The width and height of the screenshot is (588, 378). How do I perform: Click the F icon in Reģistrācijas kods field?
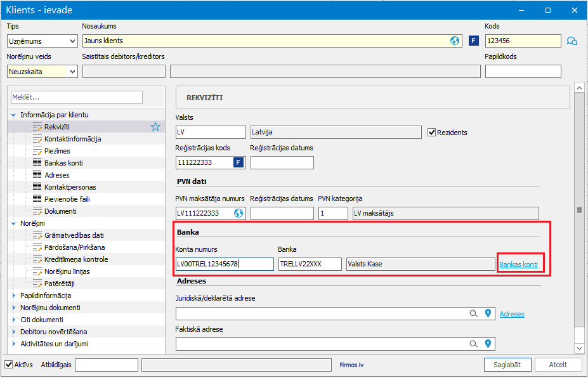click(x=238, y=162)
